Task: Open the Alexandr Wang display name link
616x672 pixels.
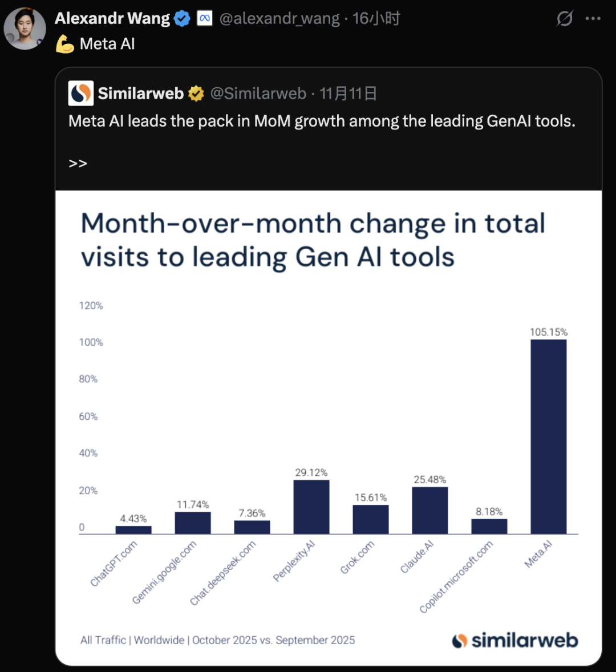Action: [x=112, y=19]
